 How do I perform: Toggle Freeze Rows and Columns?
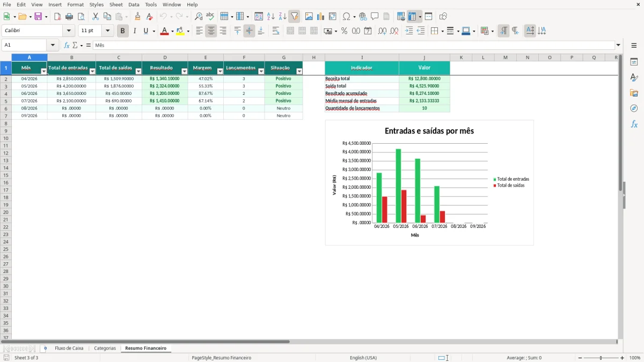pos(412,17)
